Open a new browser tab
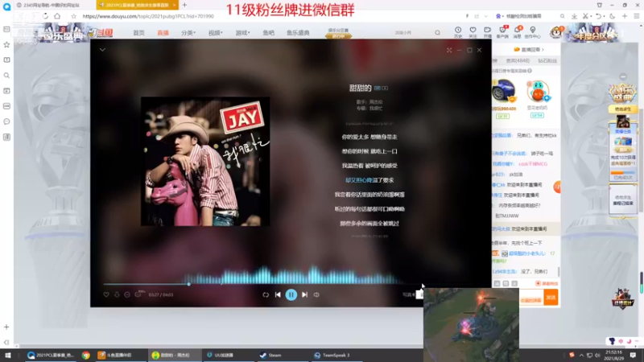644x362 pixels. (184, 5)
